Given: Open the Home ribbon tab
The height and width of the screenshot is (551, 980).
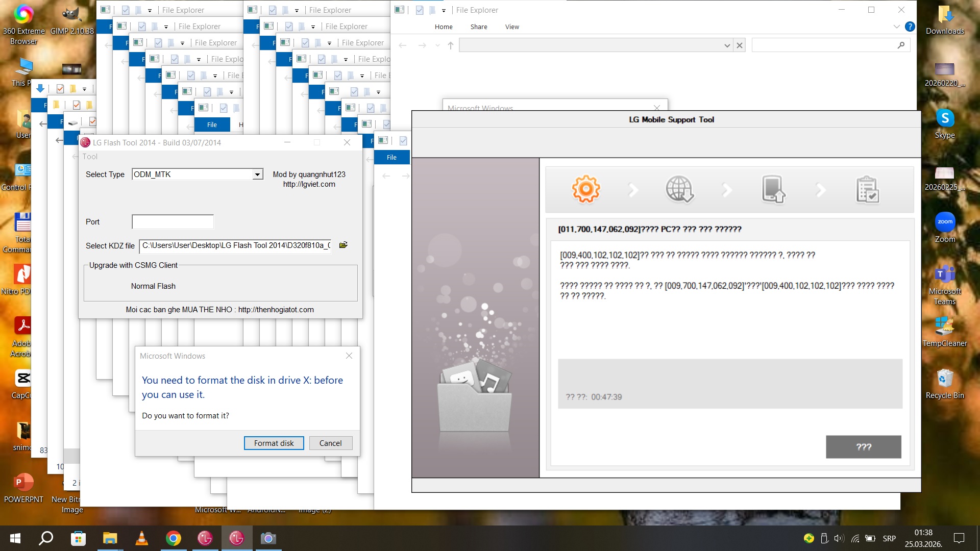Looking at the screenshot, I should (x=443, y=27).
